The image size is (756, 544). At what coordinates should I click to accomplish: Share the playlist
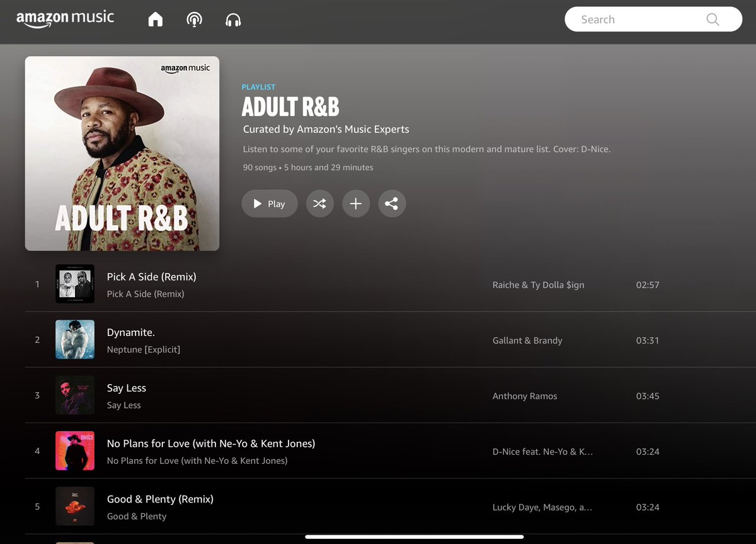(x=392, y=204)
